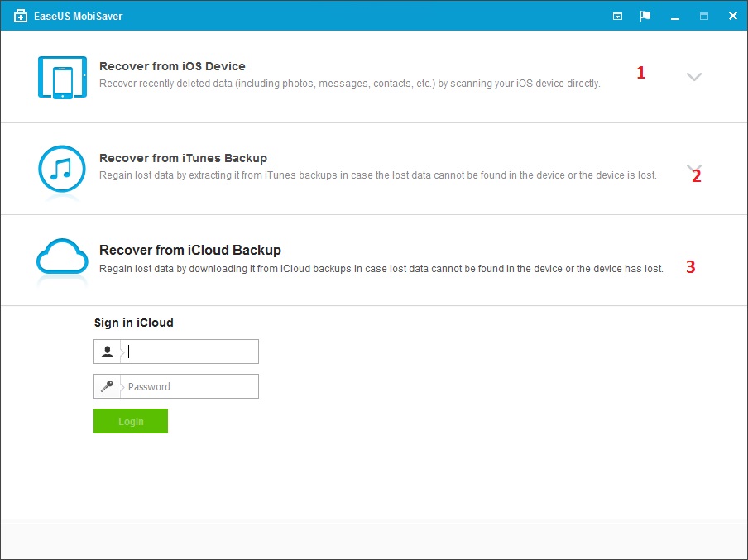
Task: Click the iTunes Backup description text
Action: [x=377, y=175]
